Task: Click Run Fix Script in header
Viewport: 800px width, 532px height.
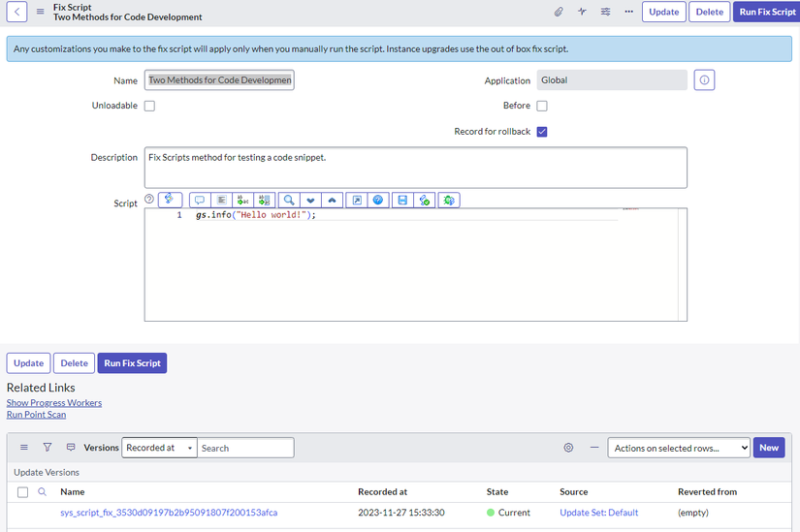Action: point(767,12)
